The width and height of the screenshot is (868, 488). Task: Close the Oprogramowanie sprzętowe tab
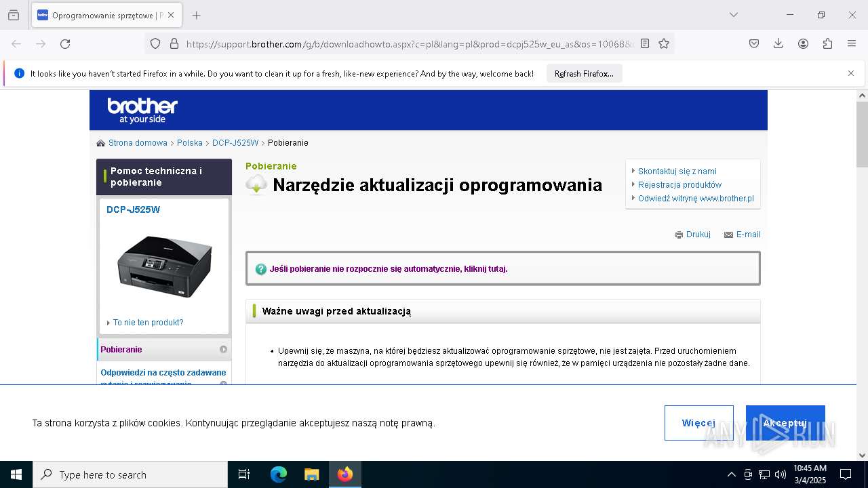pyautogui.click(x=171, y=15)
